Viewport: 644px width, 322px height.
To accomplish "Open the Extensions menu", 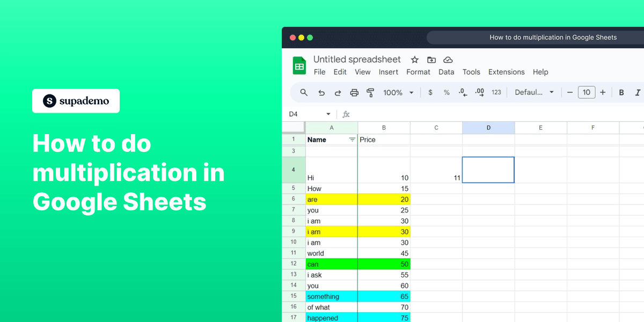I will [x=506, y=72].
